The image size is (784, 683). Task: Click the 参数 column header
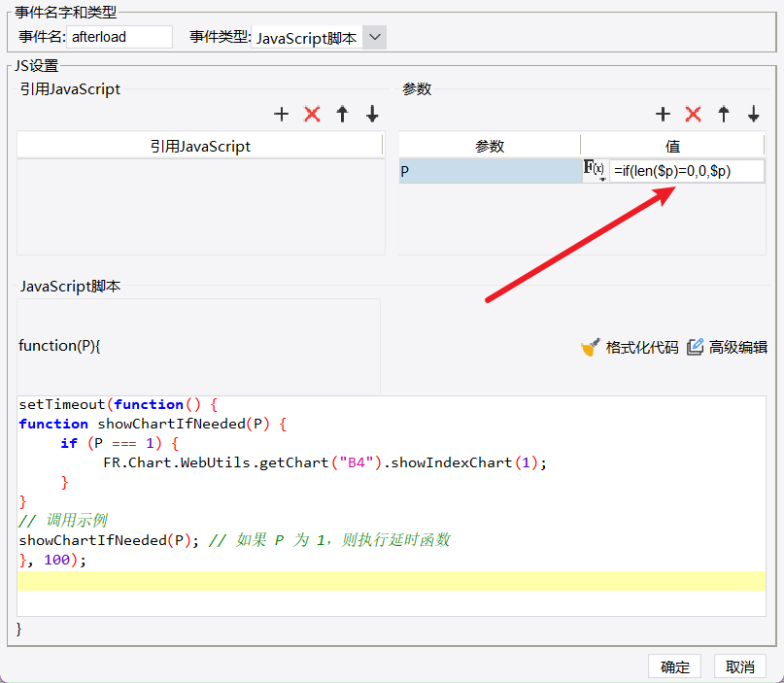490,146
